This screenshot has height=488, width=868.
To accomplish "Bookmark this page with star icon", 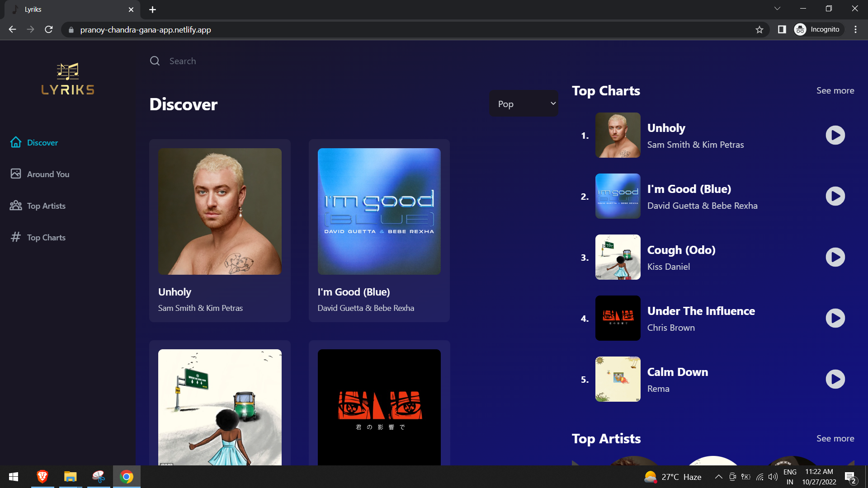I will (759, 30).
